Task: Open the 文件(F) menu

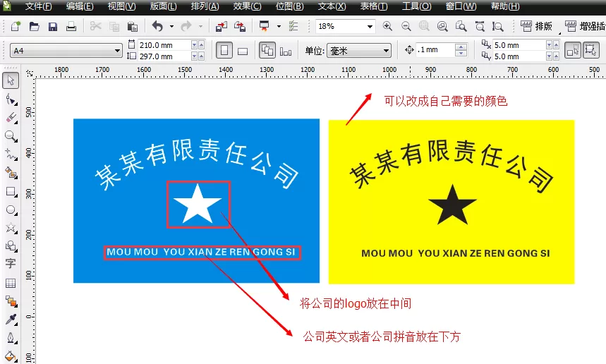Action: pos(38,6)
